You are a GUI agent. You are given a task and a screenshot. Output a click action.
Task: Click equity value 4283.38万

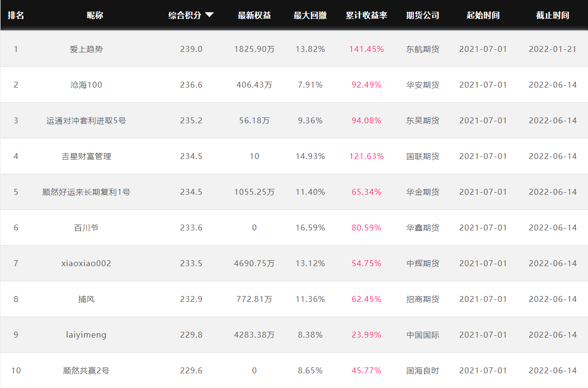254,335
